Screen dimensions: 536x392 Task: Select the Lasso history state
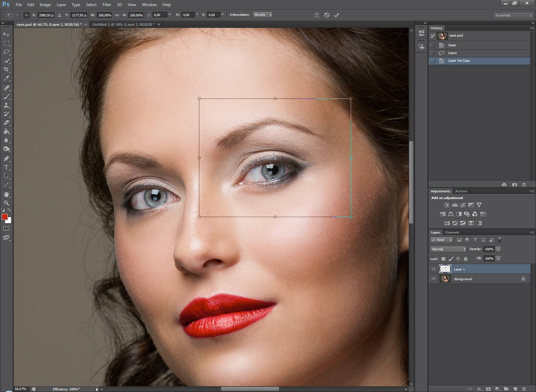point(452,53)
